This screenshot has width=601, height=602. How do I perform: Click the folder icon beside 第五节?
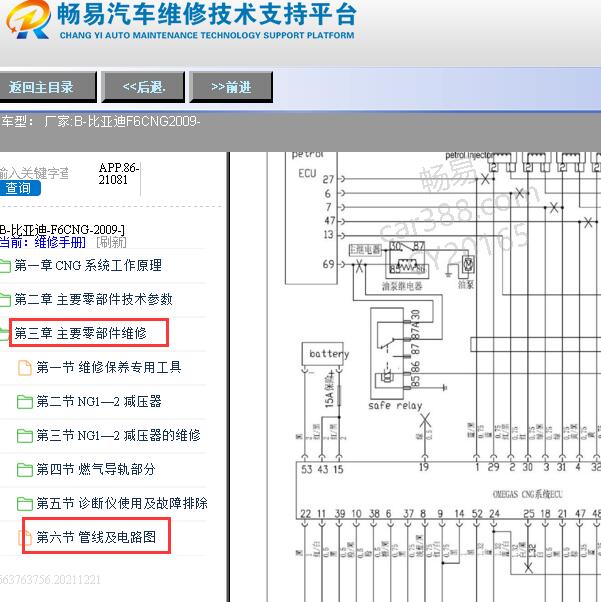[25, 503]
